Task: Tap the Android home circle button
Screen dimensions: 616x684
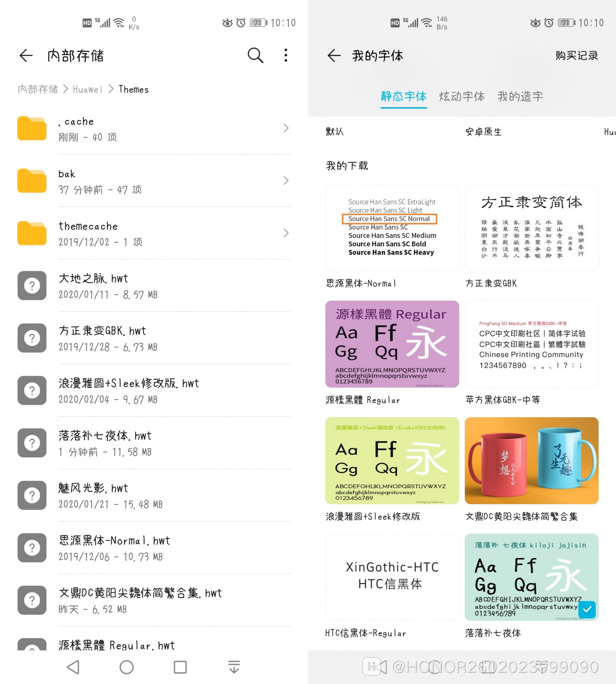Action: 127,667
